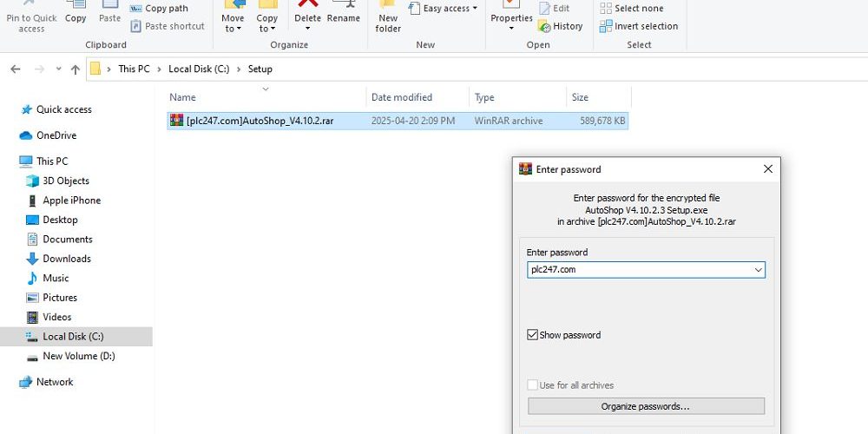Open file History

tap(560, 26)
